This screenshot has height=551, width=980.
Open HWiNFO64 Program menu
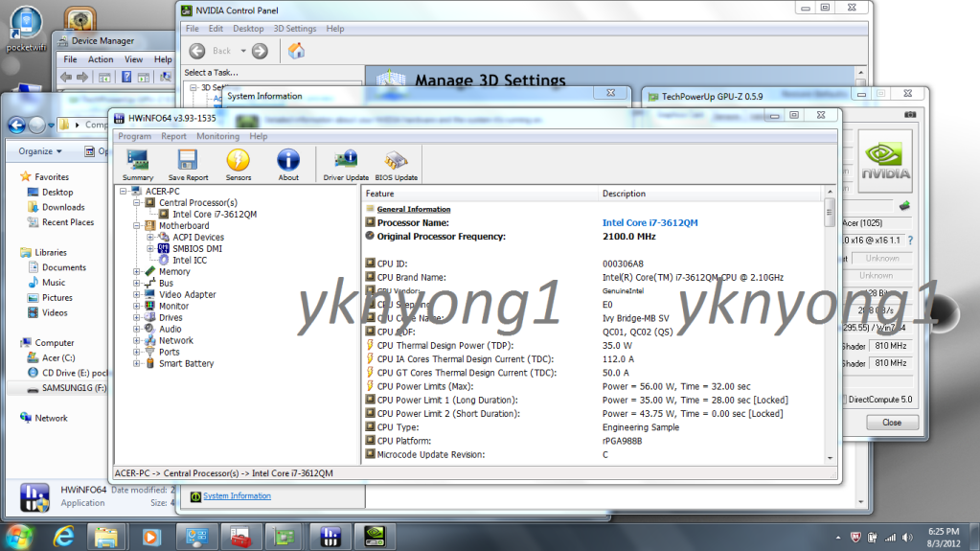(x=134, y=136)
